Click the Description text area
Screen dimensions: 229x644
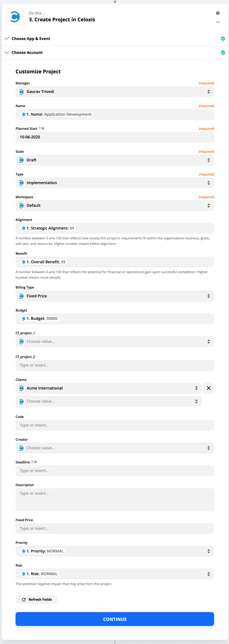(x=115, y=499)
